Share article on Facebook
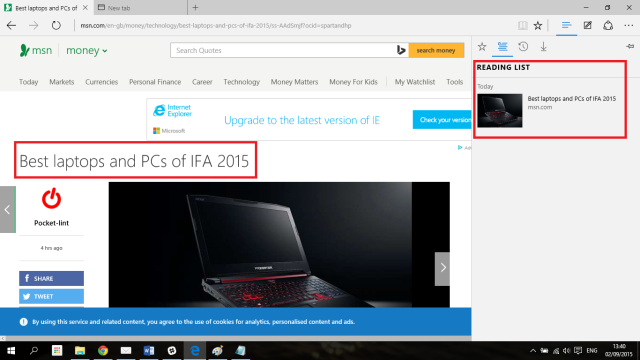Image resolution: width=640 pixels, height=360 pixels. click(x=51, y=278)
